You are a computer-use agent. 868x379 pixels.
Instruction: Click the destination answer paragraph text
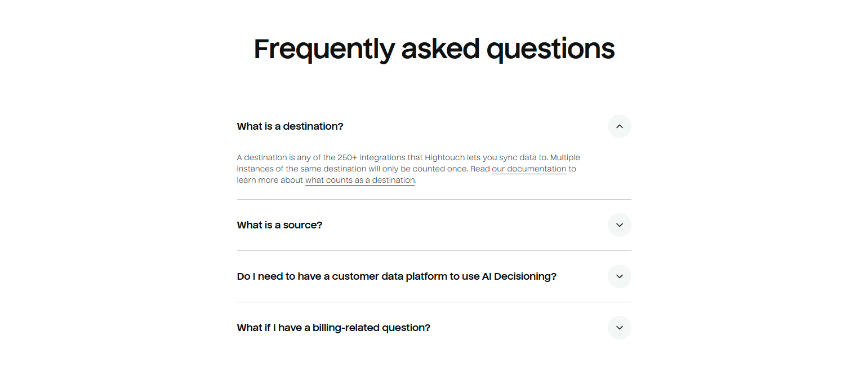click(408, 169)
